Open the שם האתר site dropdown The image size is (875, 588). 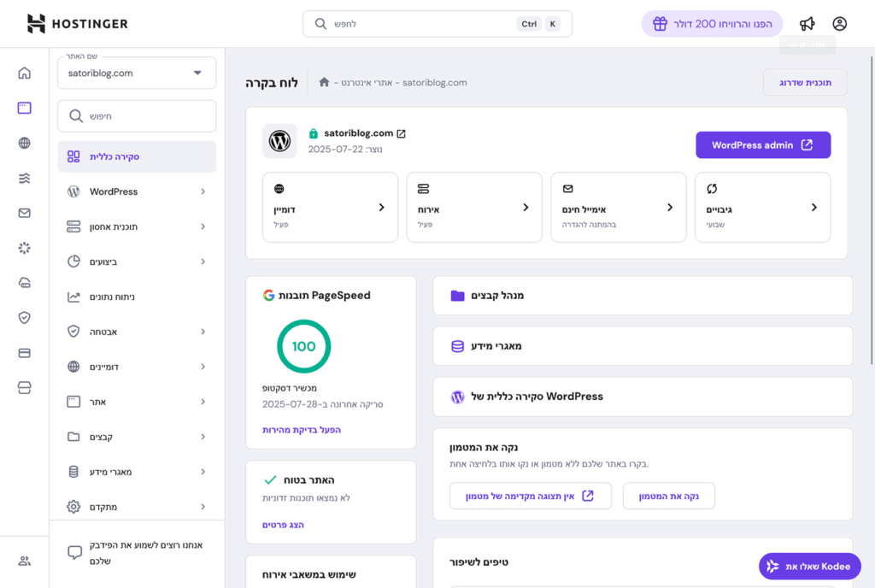pyautogui.click(x=137, y=73)
